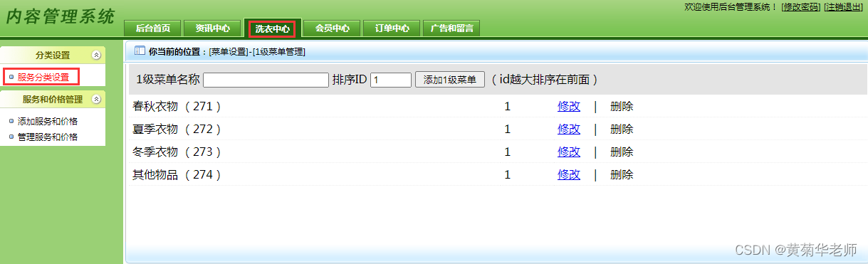The height and width of the screenshot is (264, 868).
Task: Click the 修改密码 link
Action: point(801,6)
